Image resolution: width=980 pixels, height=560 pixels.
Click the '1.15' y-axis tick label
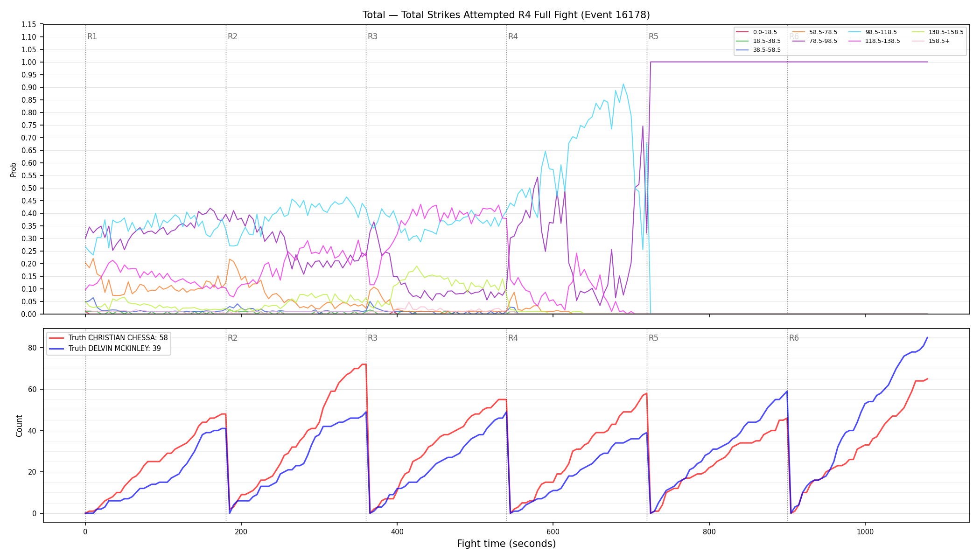(29, 24)
